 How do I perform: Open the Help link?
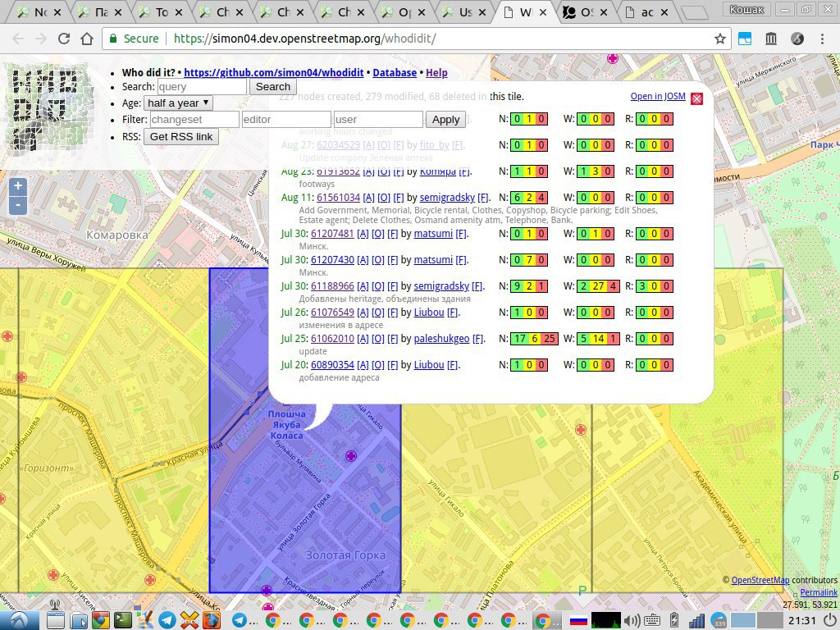pyautogui.click(x=436, y=73)
